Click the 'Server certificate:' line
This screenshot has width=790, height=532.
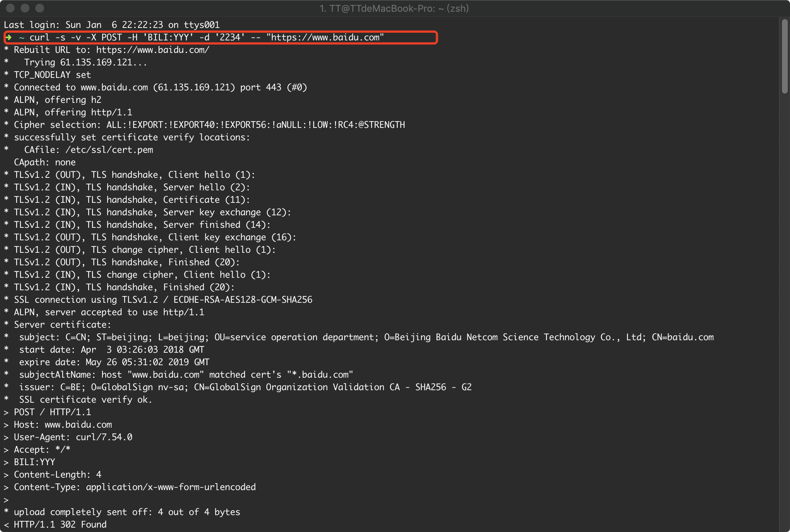coord(57,325)
